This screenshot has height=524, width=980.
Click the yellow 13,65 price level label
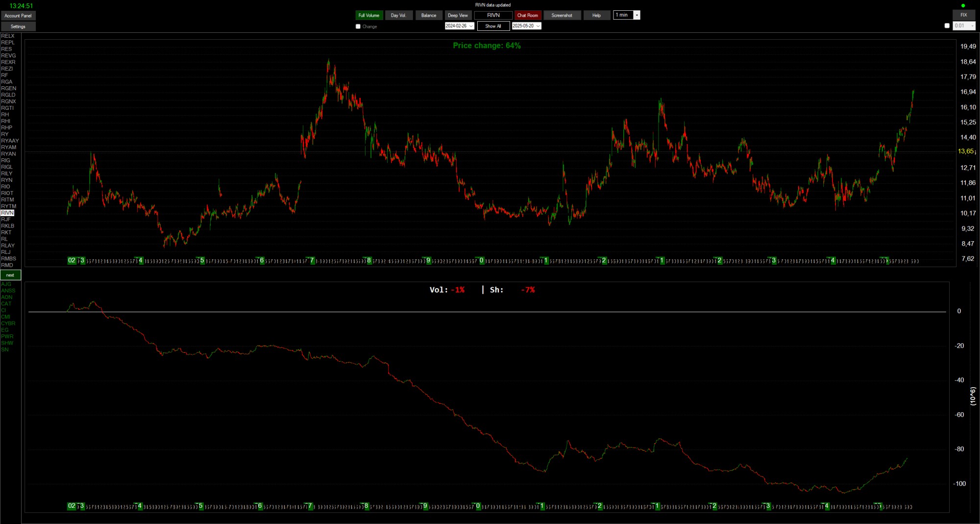pos(966,151)
